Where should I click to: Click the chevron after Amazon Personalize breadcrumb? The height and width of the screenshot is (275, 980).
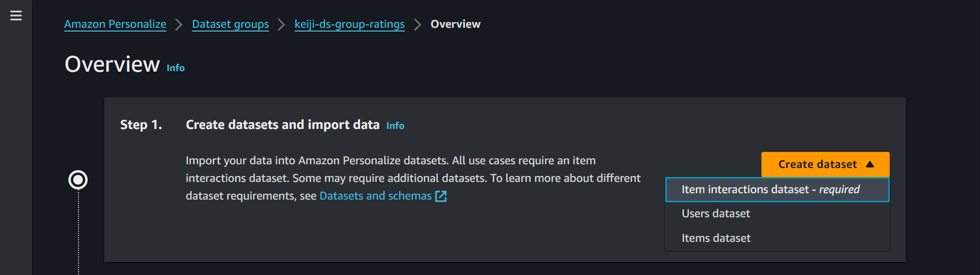click(179, 25)
